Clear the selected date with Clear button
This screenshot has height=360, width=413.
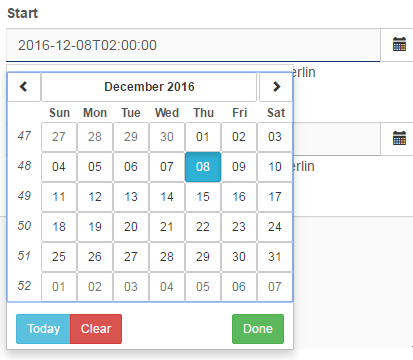[x=96, y=329]
